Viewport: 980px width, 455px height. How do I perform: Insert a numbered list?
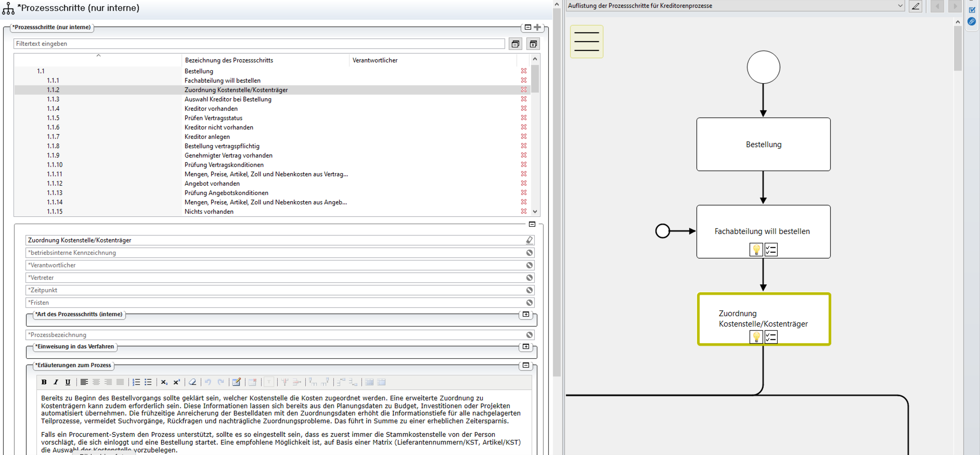coord(136,382)
